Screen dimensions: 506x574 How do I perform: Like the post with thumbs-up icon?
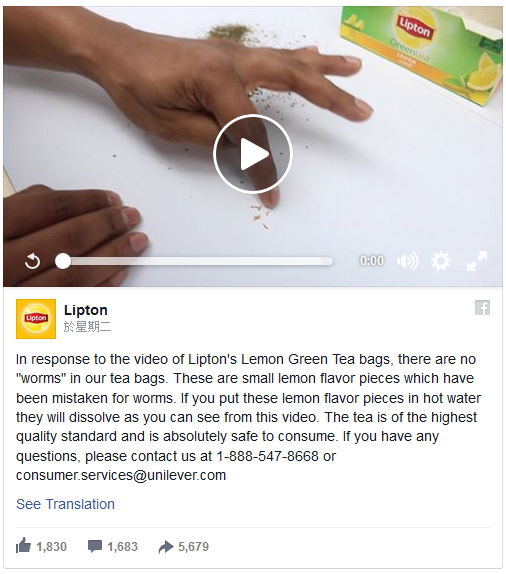pyautogui.click(x=23, y=546)
